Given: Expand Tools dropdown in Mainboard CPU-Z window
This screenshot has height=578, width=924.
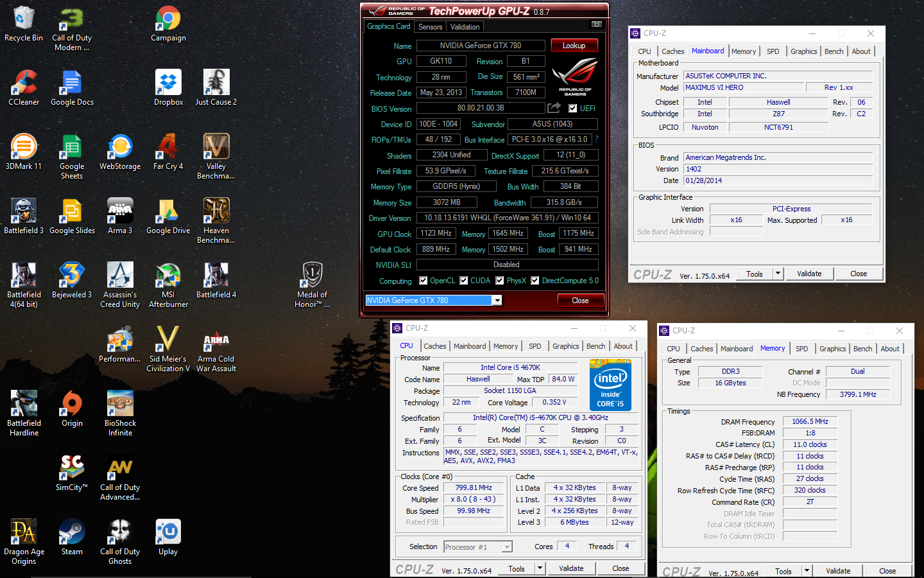Looking at the screenshot, I should 778,274.
